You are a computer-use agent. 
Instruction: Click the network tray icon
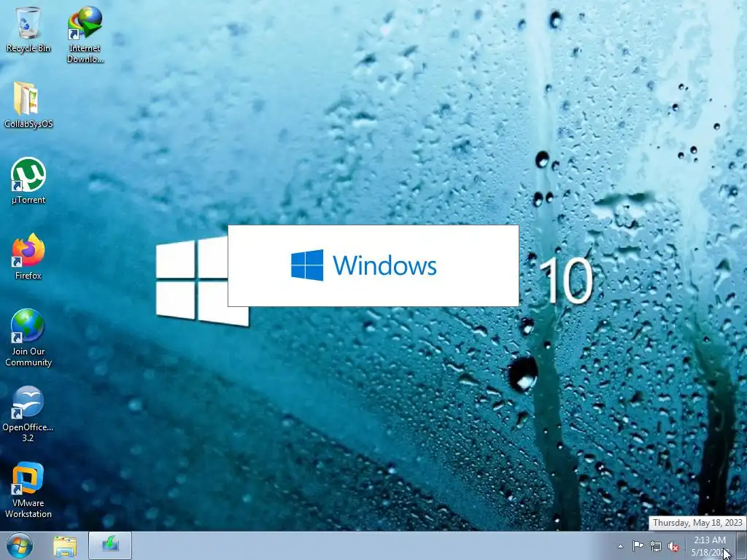(656, 546)
